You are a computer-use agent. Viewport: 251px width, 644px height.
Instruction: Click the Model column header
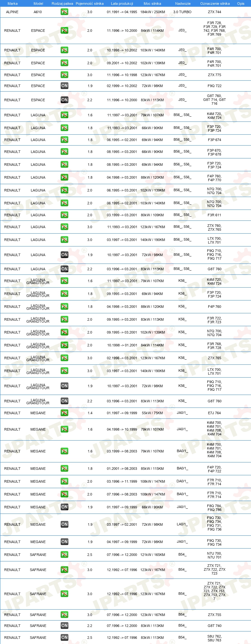[x=38, y=4]
